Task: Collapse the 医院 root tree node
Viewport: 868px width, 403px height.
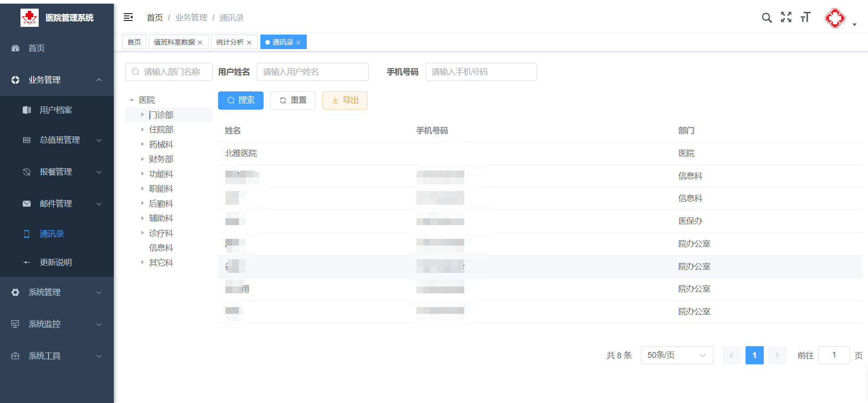Action: click(132, 100)
